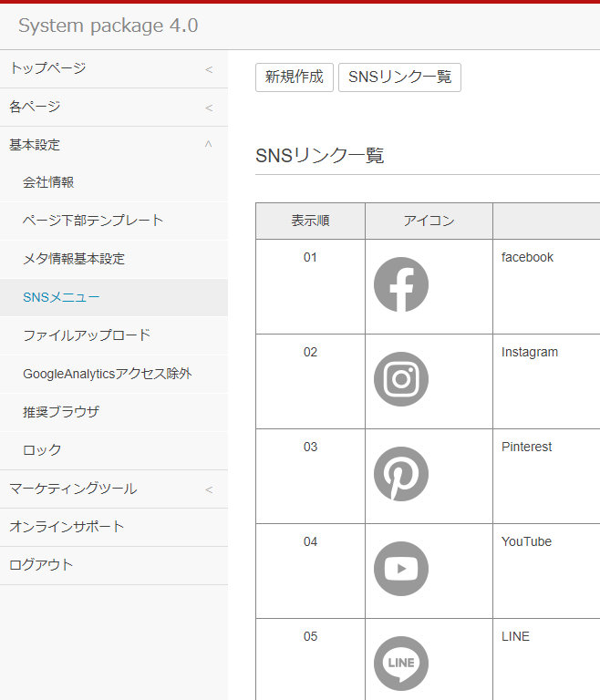Expand the 各ページ menu chevron
The image size is (600, 700).
pos(209,108)
